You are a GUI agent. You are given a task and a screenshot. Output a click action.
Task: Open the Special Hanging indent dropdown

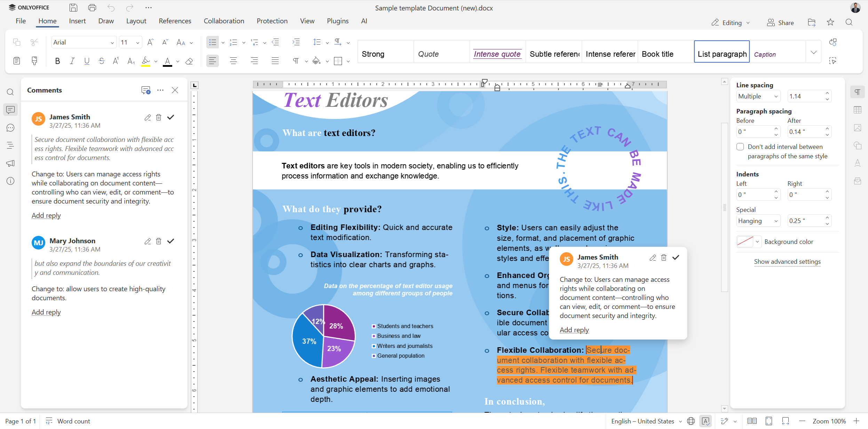(758, 221)
